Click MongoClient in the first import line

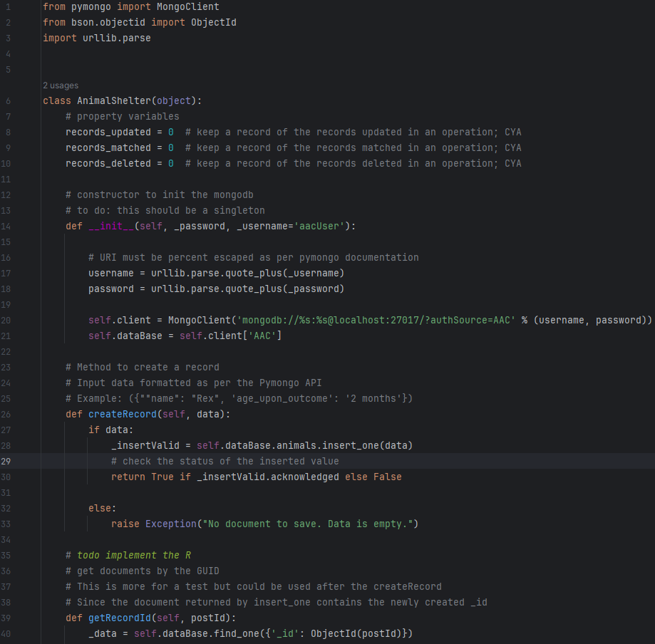[187, 6]
